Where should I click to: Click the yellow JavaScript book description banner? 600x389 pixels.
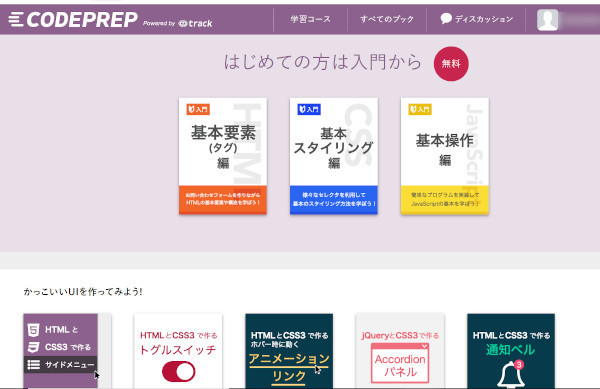click(x=445, y=200)
